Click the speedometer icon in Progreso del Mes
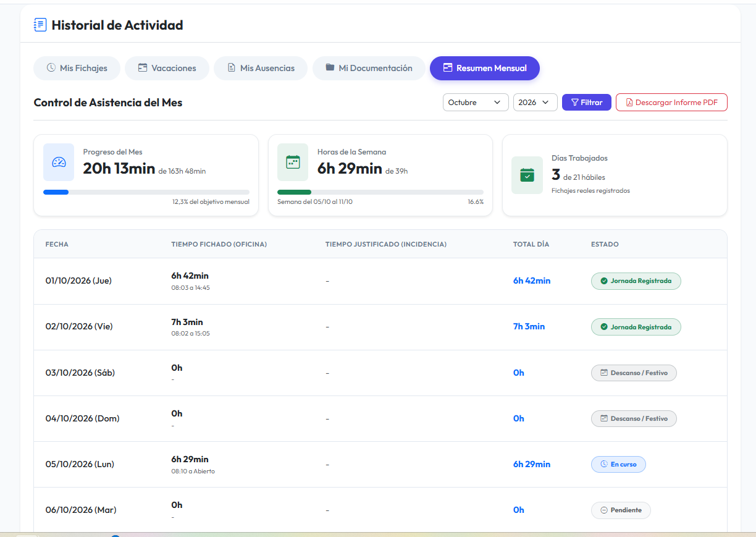 pos(59,163)
